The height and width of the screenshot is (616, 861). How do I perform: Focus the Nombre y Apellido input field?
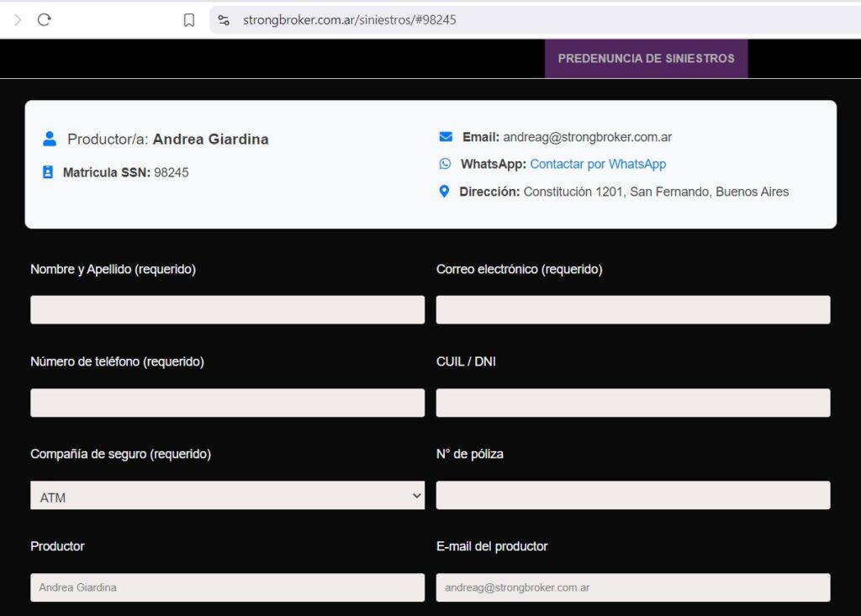(x=227, y=309)
